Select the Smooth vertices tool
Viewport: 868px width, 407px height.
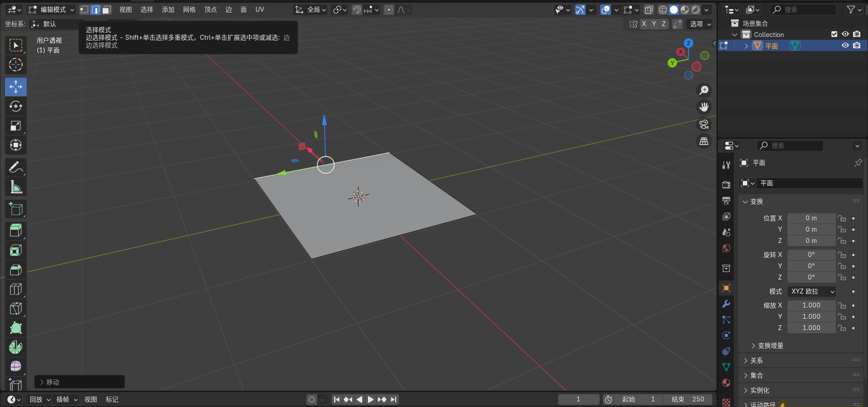point(16,366)
